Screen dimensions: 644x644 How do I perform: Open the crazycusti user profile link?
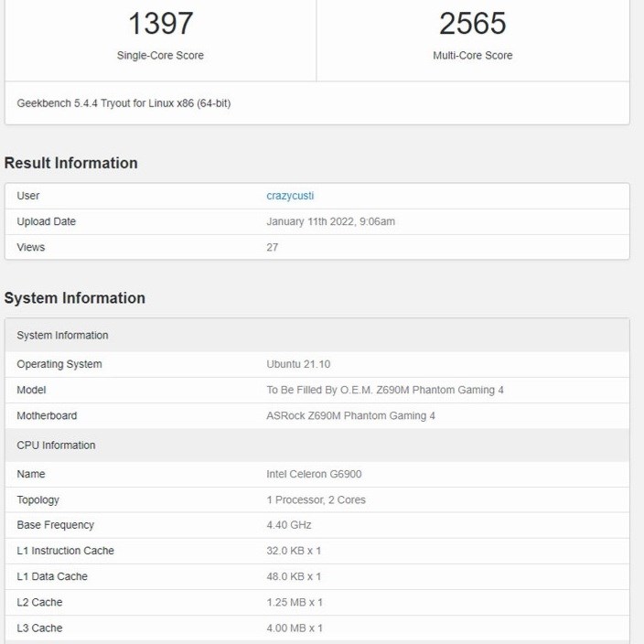pos(290,196)
